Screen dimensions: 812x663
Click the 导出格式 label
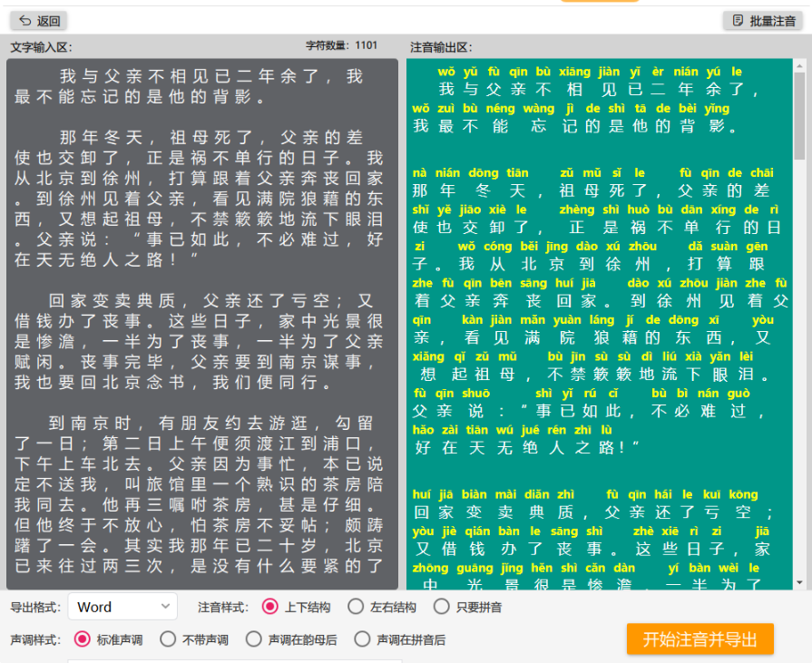click(35, 607)
